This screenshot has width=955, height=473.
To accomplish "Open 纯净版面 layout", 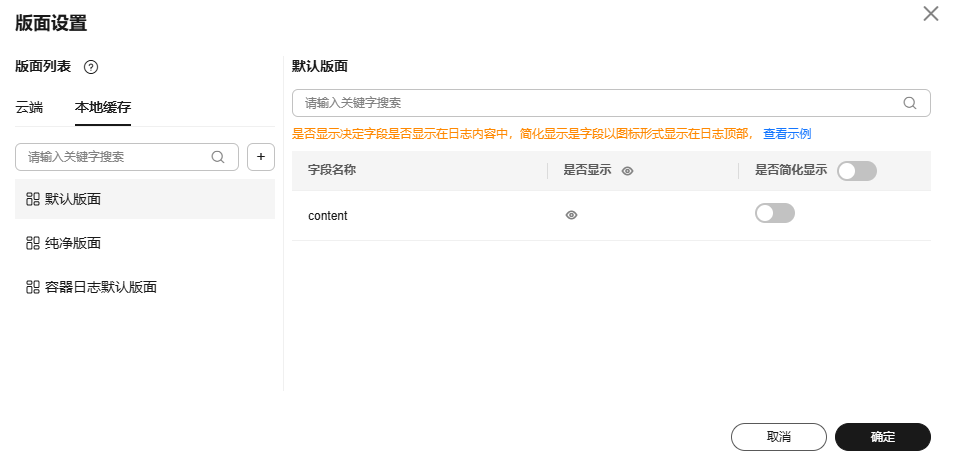I will pos(145,244).
